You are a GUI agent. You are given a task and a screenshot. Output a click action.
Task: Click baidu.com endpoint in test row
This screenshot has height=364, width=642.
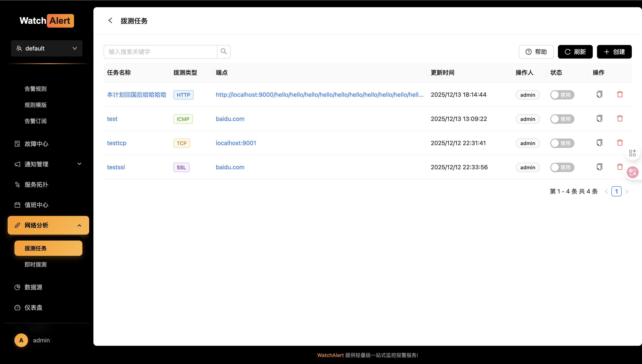230,119
